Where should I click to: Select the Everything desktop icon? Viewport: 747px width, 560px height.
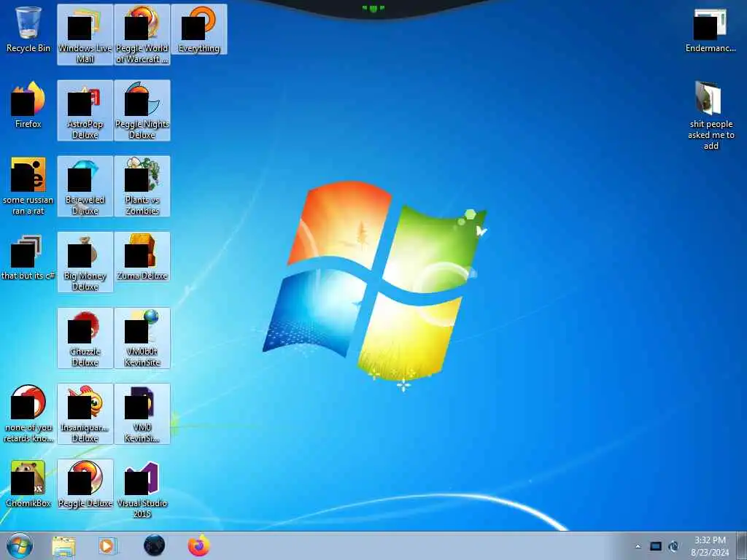coord(199,29)
